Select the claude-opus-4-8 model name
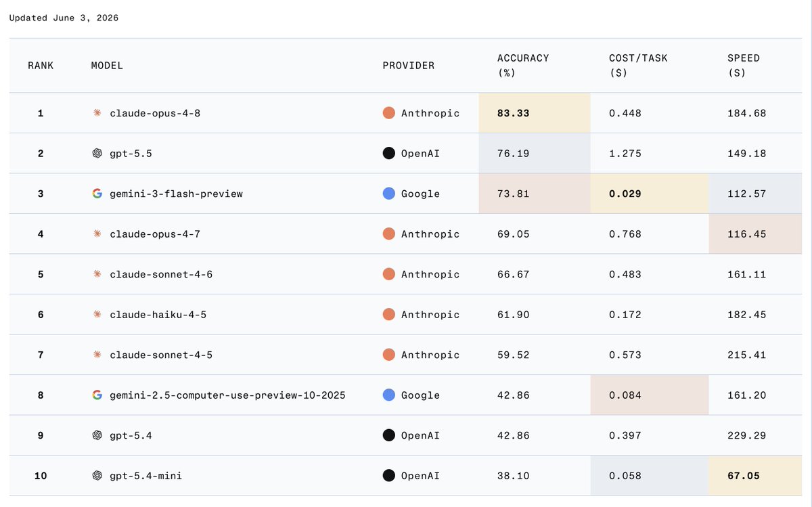This screenshot has height=507, width=812. (x=155, y=113)
